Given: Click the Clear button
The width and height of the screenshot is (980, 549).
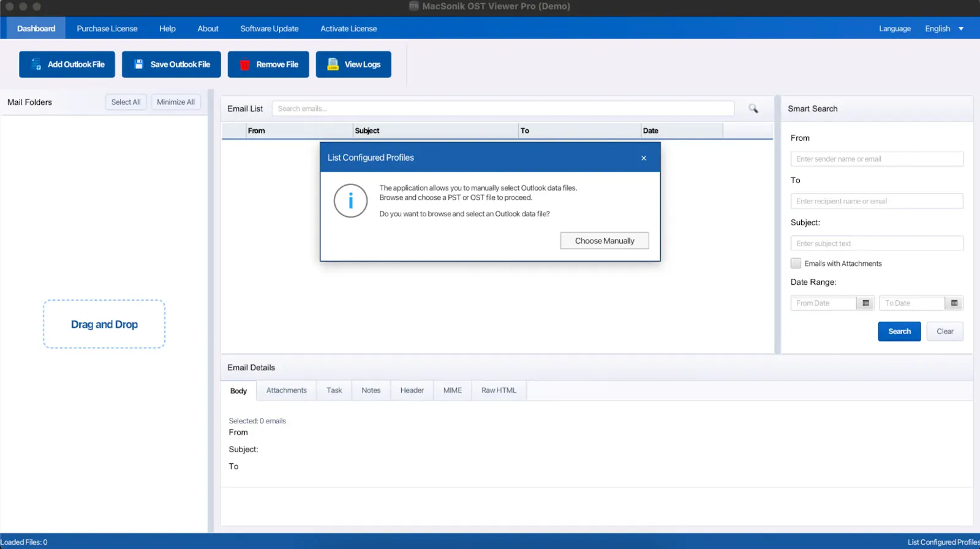Looking at the screenshot, I should pyautogui.click(x=945, y=331).
